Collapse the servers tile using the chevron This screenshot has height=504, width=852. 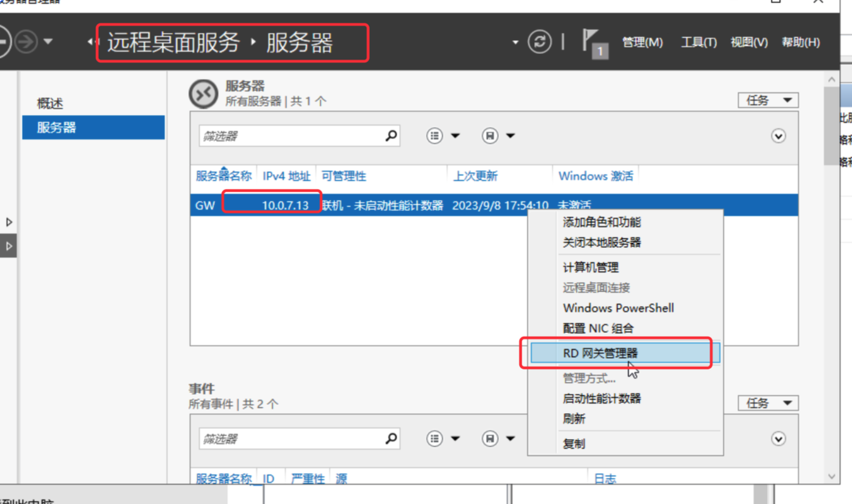click(778, 136)
